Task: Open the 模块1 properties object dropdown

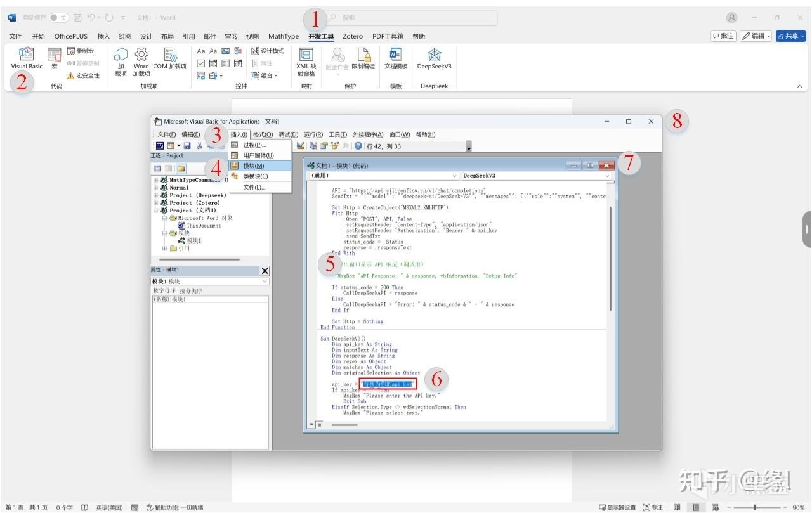Action: pyautogui.click(x=265, y=282)
